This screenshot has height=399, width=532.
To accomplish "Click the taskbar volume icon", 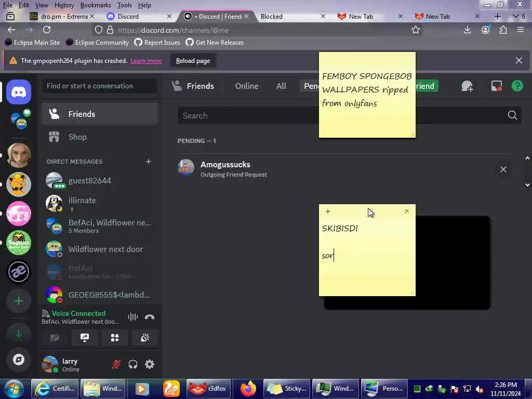I will pos(479,389).
